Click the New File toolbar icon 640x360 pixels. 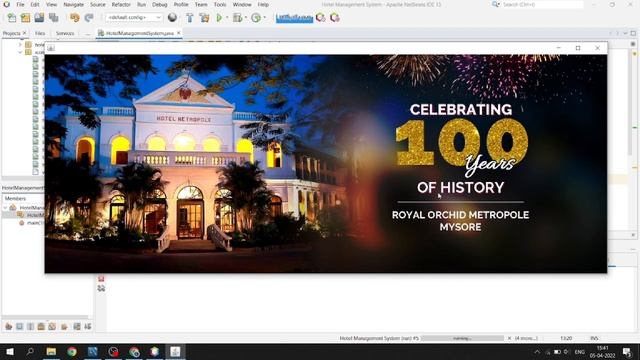[12, 18]
